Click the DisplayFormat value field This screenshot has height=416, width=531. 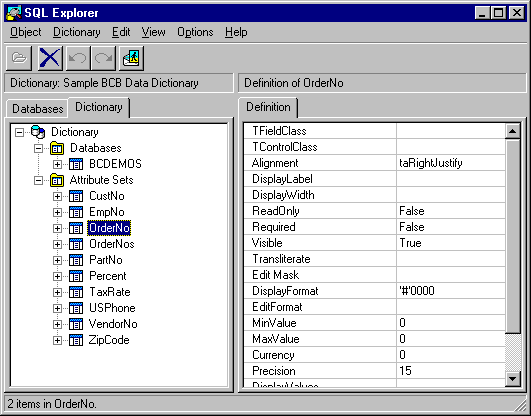point(451,291)
